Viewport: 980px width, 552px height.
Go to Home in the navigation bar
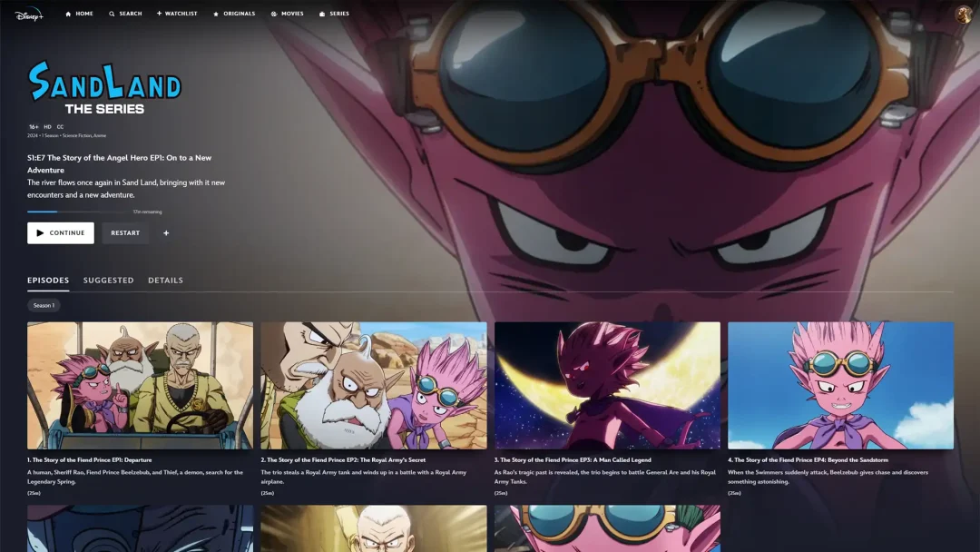coord(79,14)
